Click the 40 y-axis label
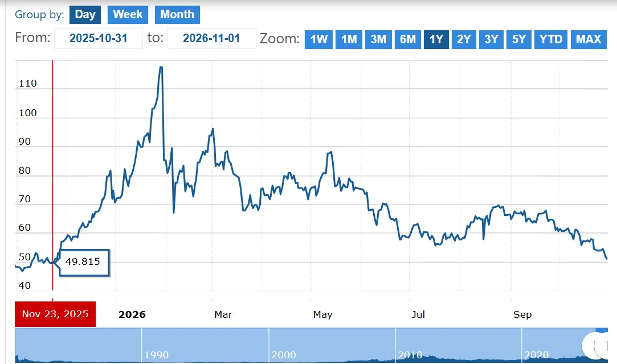 coord(24,286)
